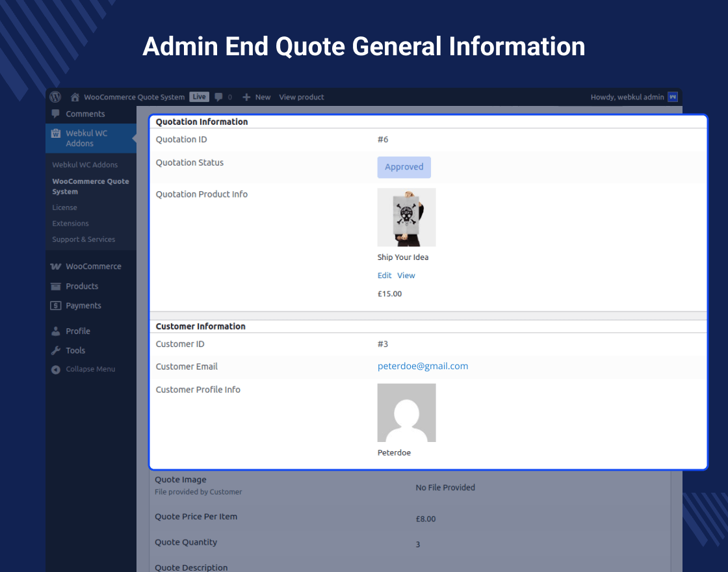Click the Edit product link
728x572 pixels.
click(x=384, y=276)
